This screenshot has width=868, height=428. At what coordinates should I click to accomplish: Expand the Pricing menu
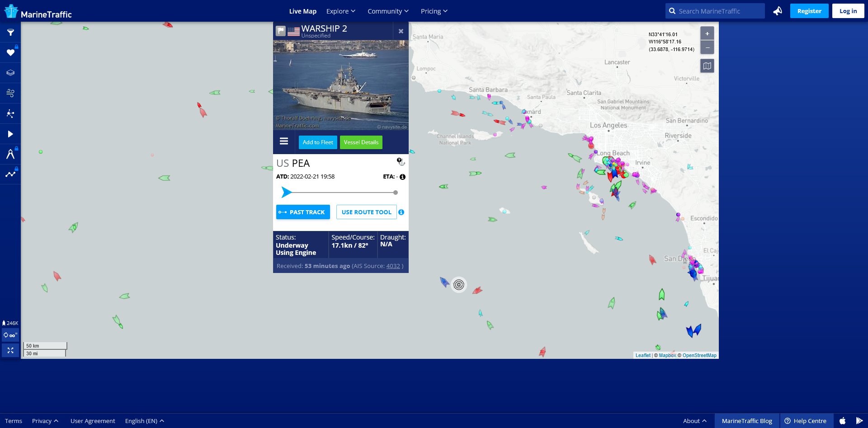pos(434,11)
